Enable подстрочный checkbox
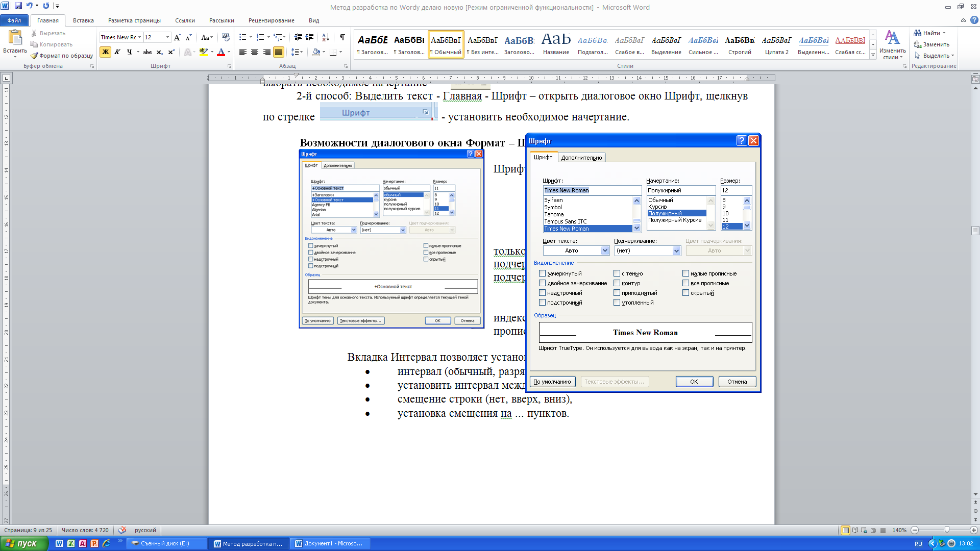The image size is (980, 551). [543, 303]
